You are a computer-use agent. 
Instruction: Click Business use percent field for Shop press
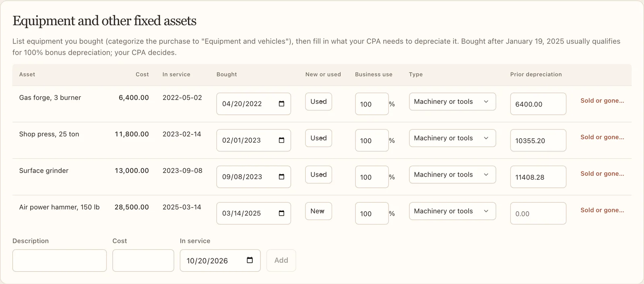pyautogui.click(x=372, y=140)
